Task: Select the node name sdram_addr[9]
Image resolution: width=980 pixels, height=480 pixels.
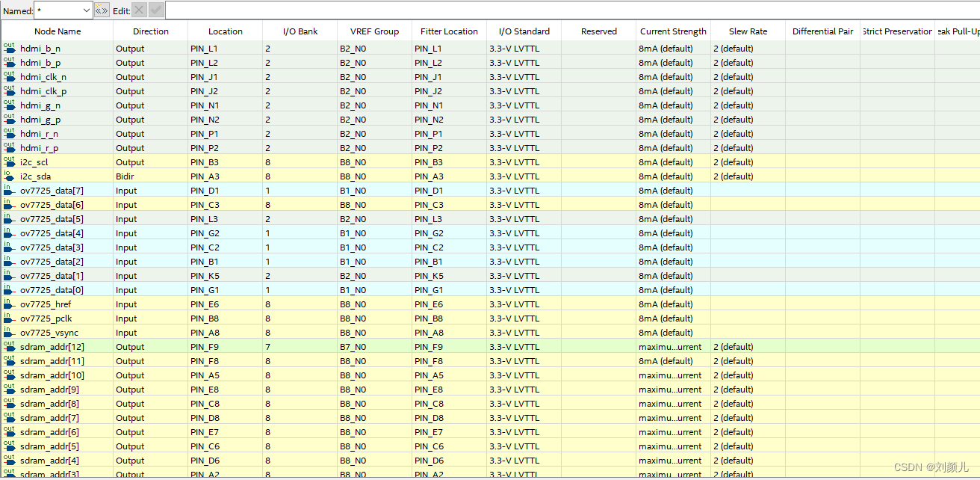Action: coord(49,390)
